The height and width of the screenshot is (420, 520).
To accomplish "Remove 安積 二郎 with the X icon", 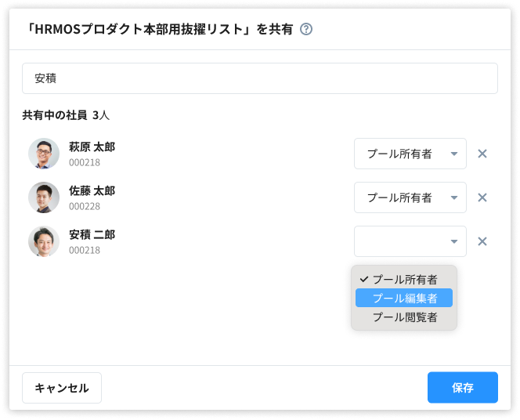I will (482, 241).
